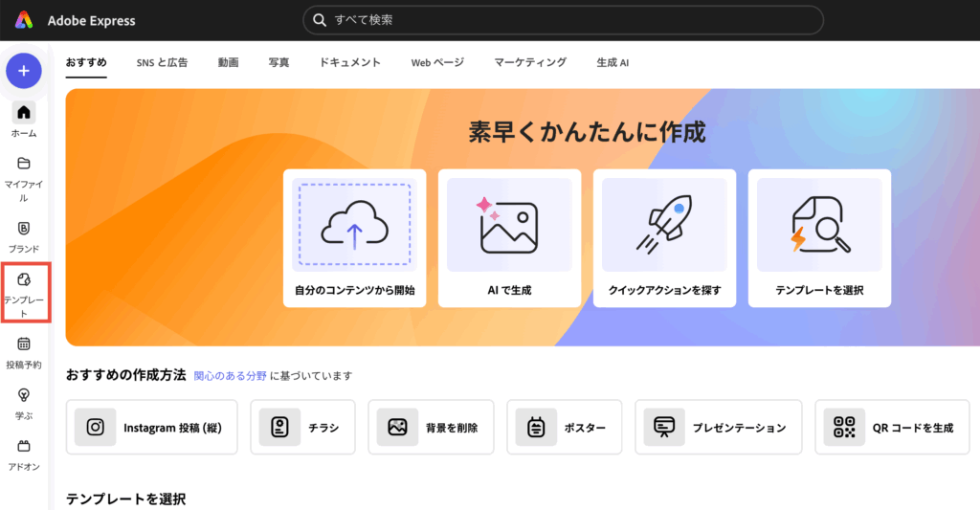Open the アドオン add-ons icon

pos(24,446)
